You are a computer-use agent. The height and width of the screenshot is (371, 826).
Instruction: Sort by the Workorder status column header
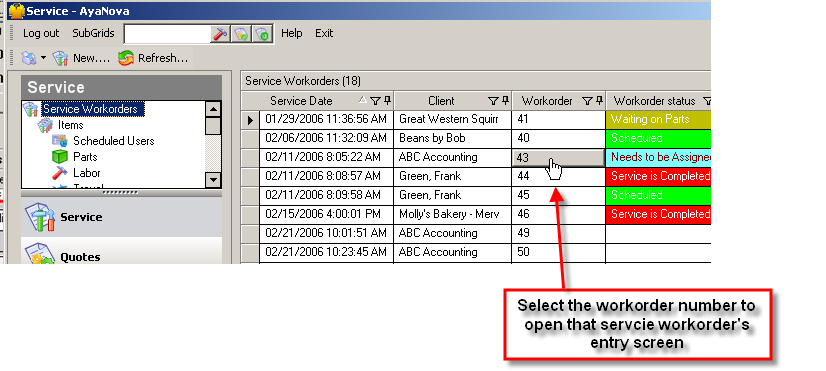pos(654,101)
